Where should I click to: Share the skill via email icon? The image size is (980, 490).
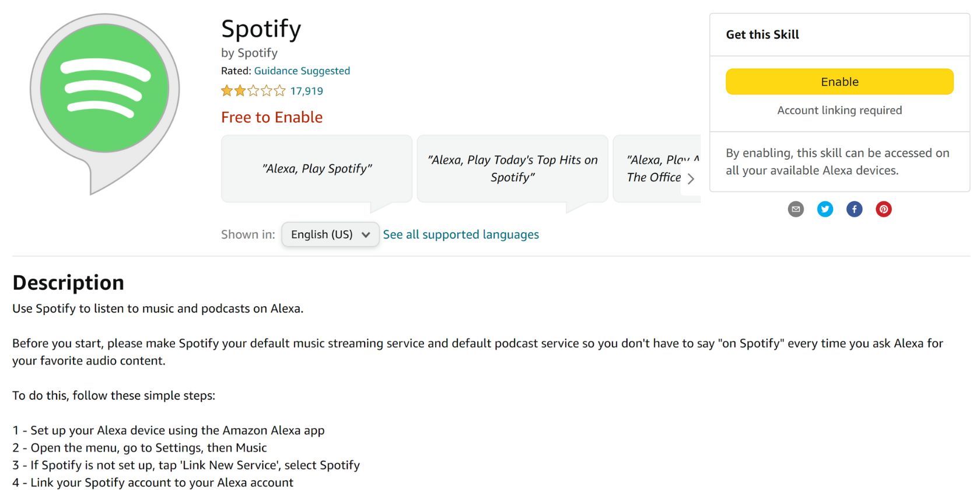coord(796,209)
